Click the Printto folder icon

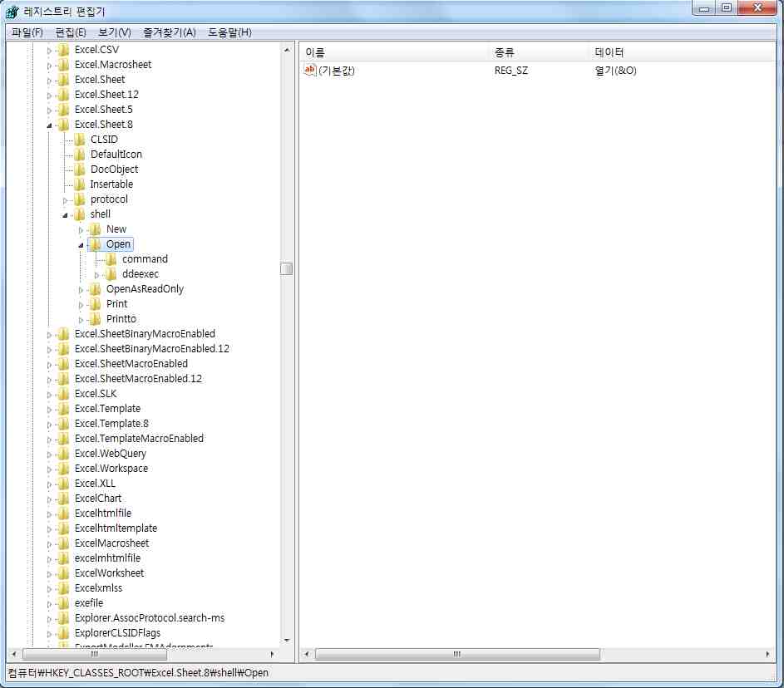(x=95, y=319)
